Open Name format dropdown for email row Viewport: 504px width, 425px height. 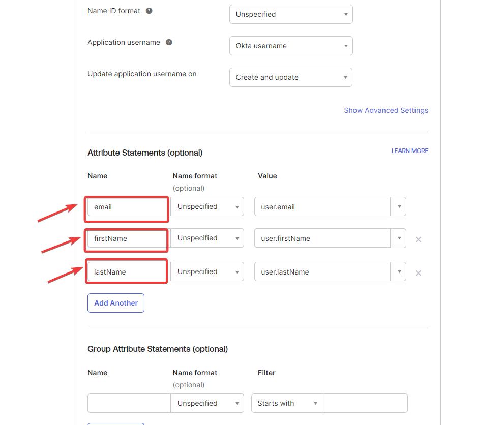(207, 207)
